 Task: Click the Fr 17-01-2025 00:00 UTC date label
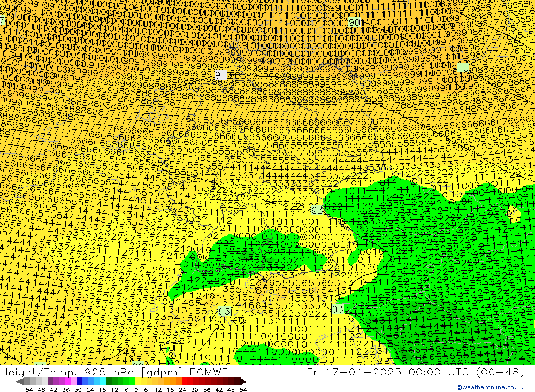click(x=388, y=372)
